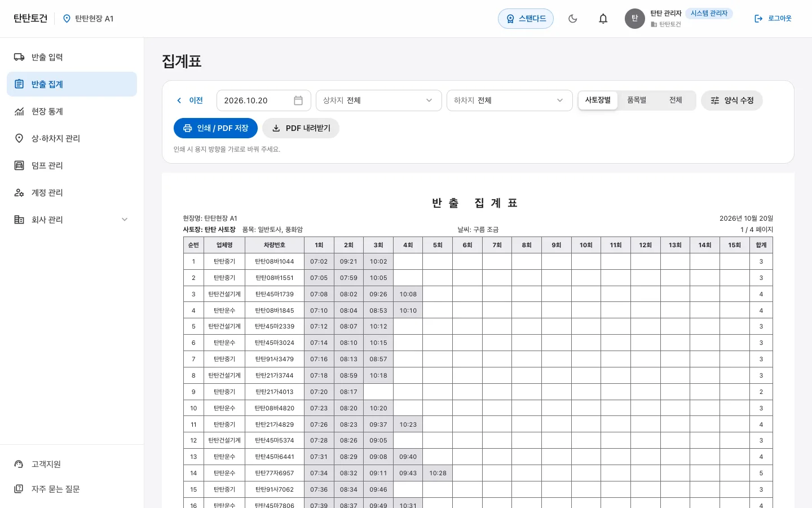This screenshot has height=508, width=812.
Task: Open 반출 입력 menu item
Action: coord(72,57)
